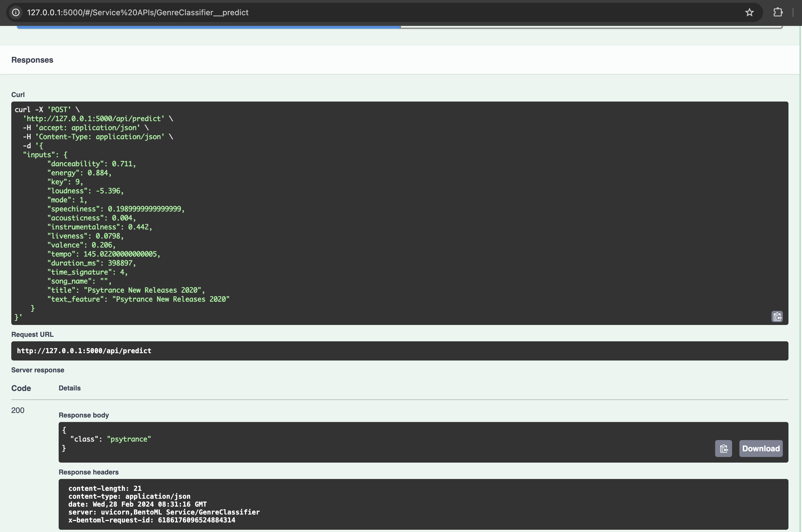Click the "class": "psytrance" response line

point(111,439)
